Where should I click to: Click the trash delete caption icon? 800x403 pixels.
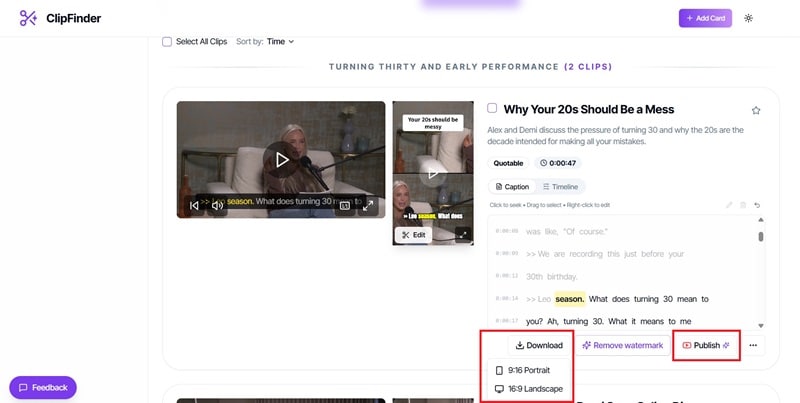coord(743,205)
